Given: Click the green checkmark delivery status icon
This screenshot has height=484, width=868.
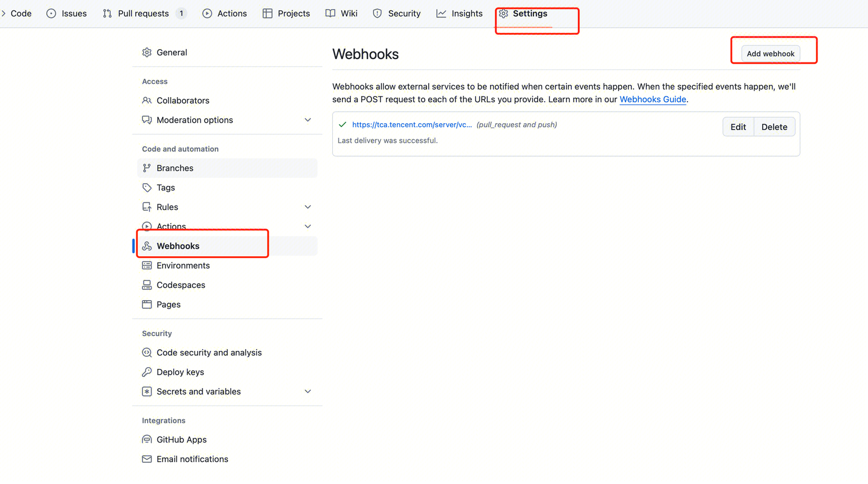Looking at the screenshot, I should point(343,124).
